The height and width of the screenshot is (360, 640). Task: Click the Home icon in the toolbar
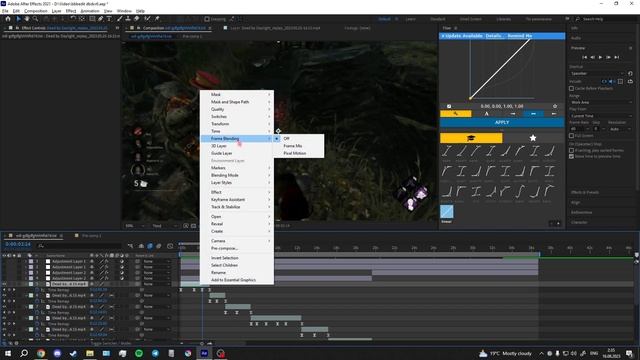tap(8, 19)
